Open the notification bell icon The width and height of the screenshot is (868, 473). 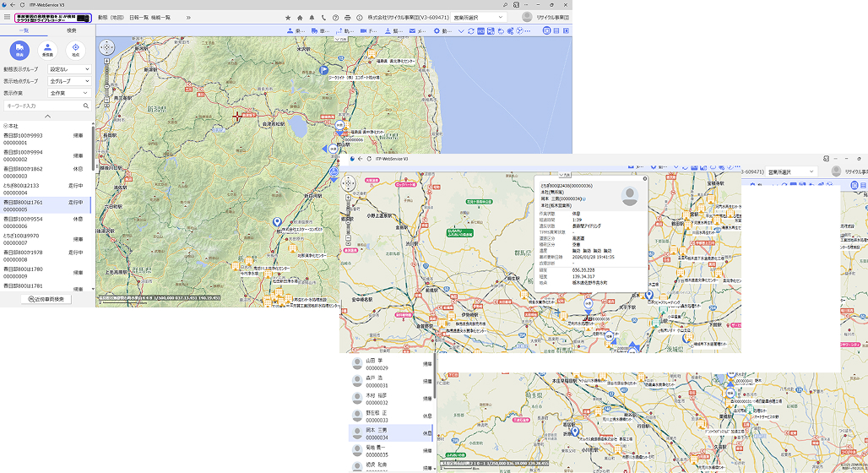(x=312, y=18)
